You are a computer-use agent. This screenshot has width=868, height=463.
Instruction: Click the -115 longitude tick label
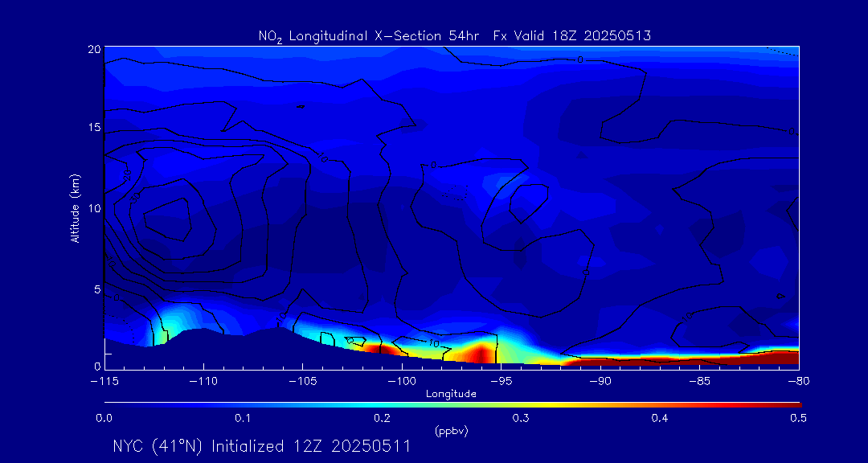coord(104,382)
